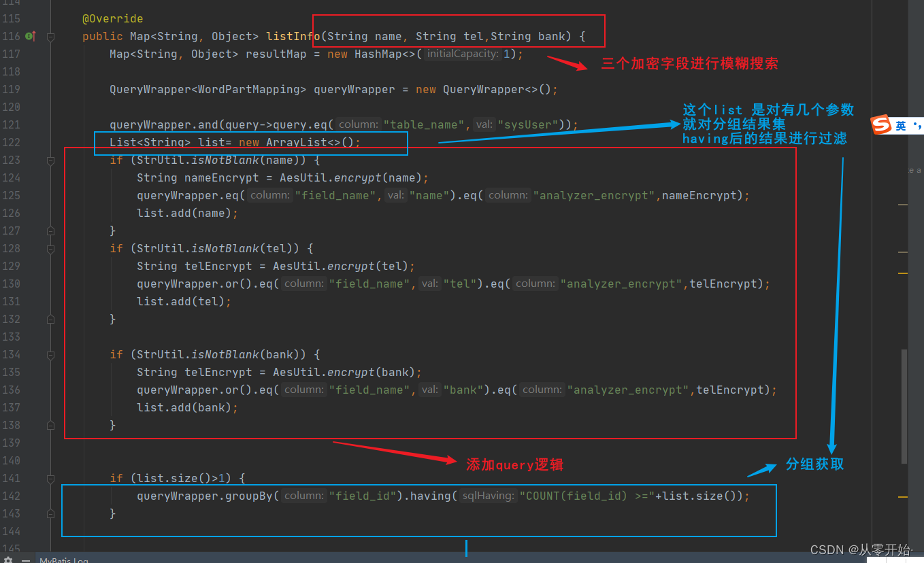This screenshot has width=924, height=563.
Task: Open the MyBatis Log tab
Action: coord(63,560)
